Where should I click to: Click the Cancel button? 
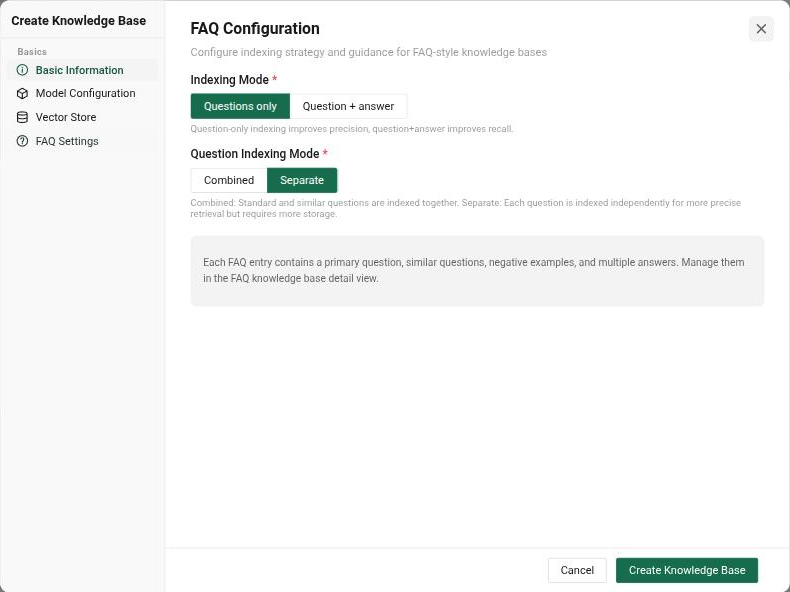[x=577, y=570]
